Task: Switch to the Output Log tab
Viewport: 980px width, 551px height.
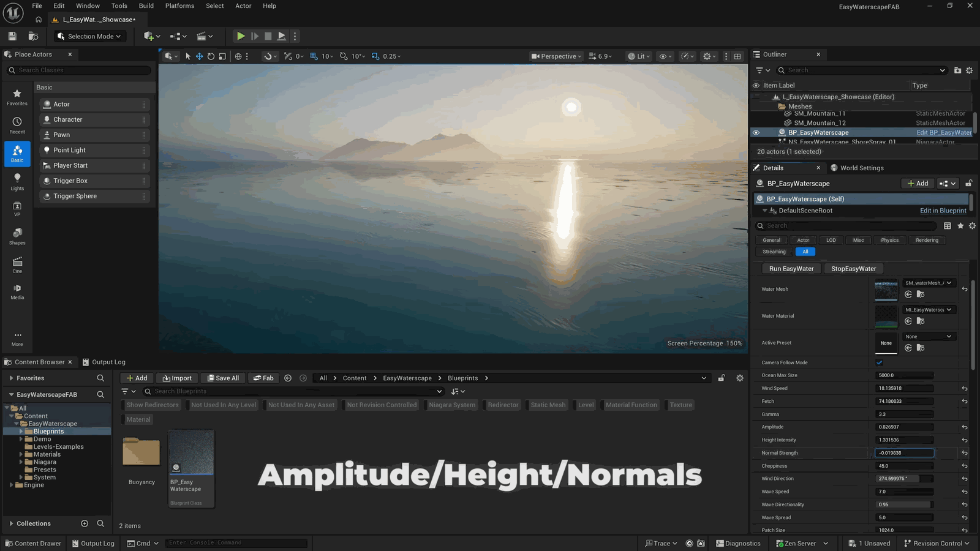Action: (x=104, y=362)
